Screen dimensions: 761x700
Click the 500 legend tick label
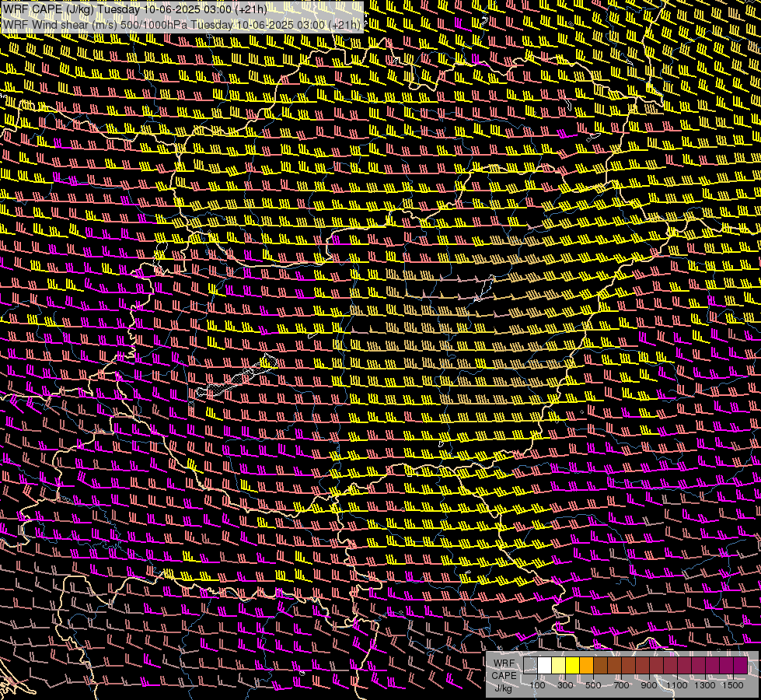[593, 685]
